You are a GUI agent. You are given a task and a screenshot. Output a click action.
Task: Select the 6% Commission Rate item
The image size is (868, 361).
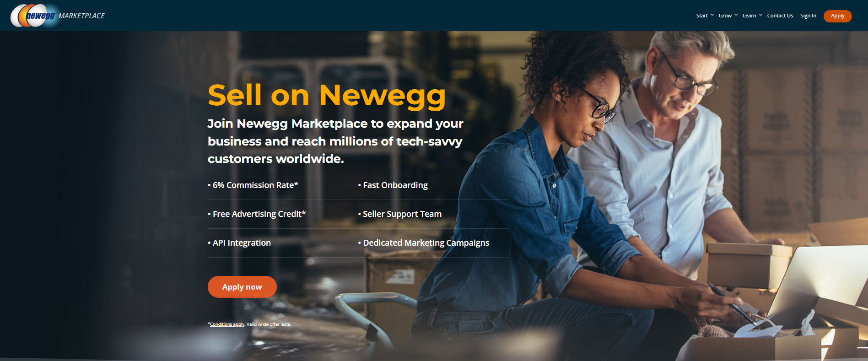click(253, 185)
